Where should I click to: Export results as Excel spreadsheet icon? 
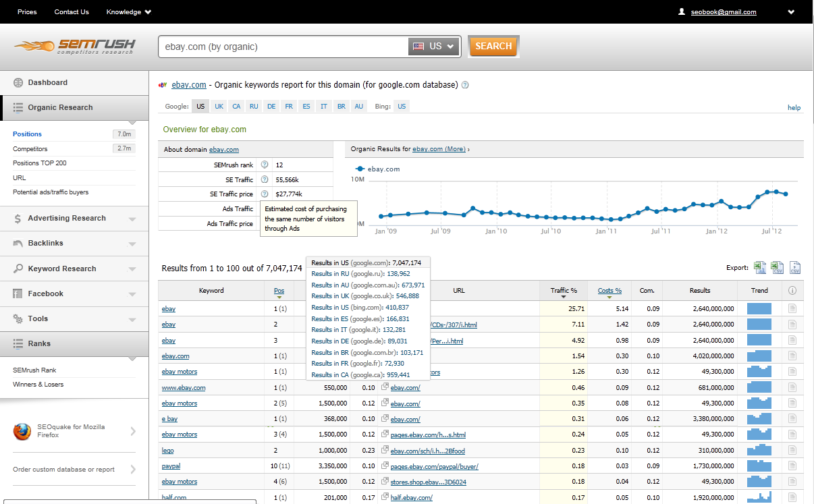pyautogui.click(x=760, y=268)
